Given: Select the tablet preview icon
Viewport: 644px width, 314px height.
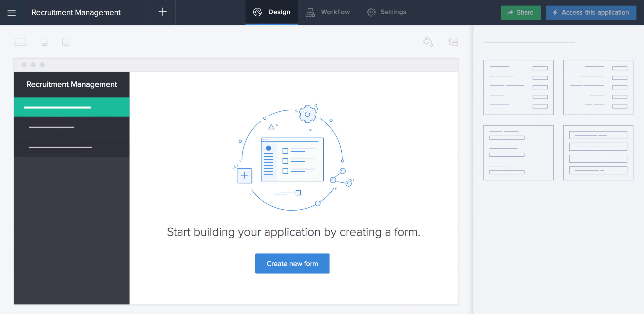Looking at the screenshot, I should [66, 42].
